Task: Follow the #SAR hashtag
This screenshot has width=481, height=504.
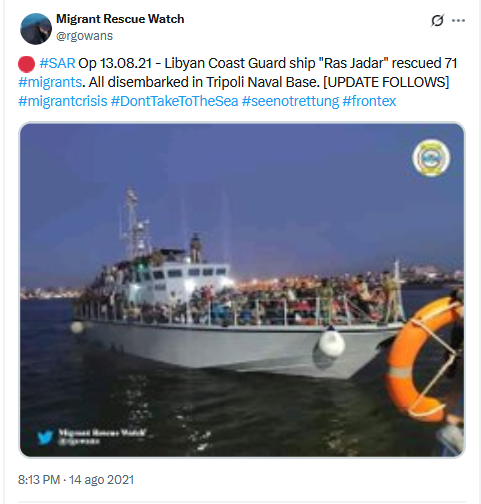Action: pos(57,63)
